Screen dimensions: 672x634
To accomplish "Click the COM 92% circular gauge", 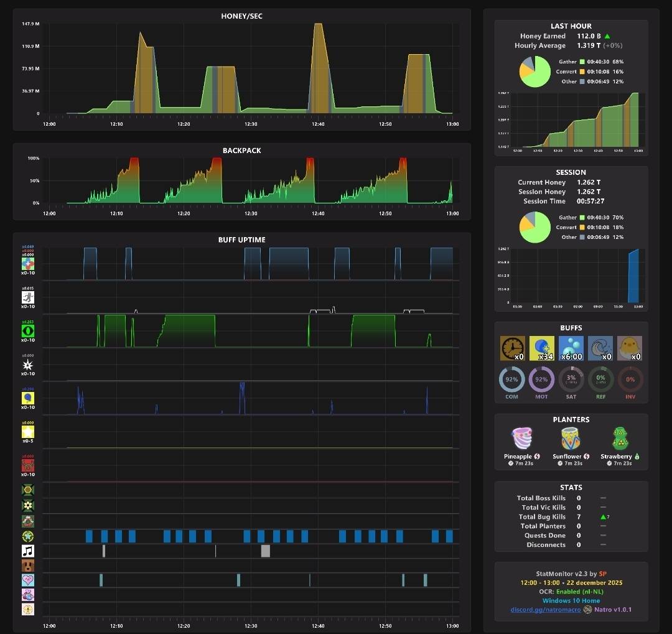I will coord(511,380).
